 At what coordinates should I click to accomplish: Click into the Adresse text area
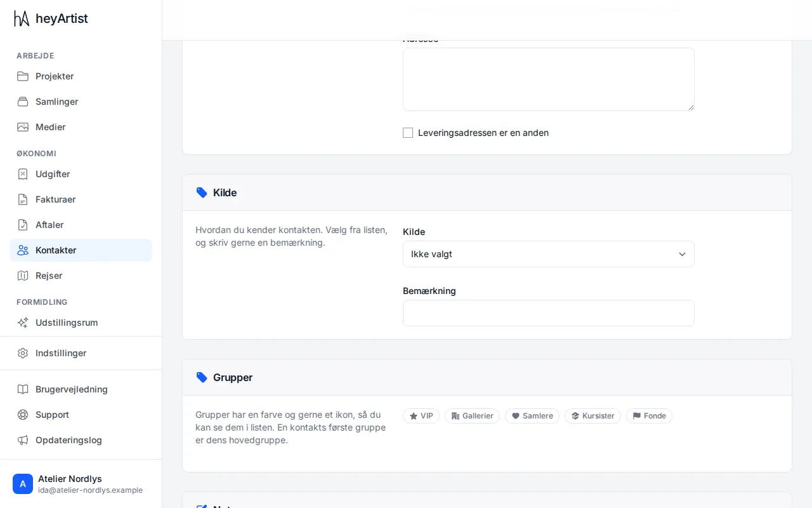549,79
